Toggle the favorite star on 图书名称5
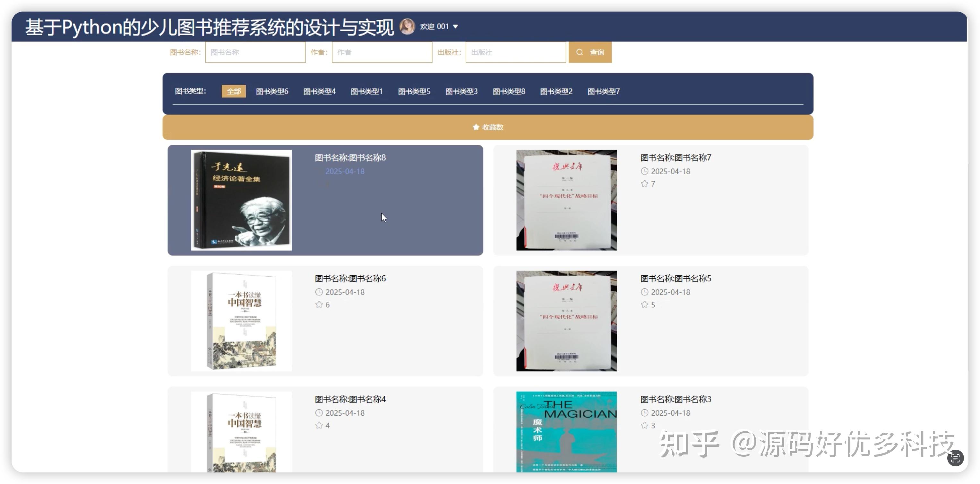 [644, 304]
